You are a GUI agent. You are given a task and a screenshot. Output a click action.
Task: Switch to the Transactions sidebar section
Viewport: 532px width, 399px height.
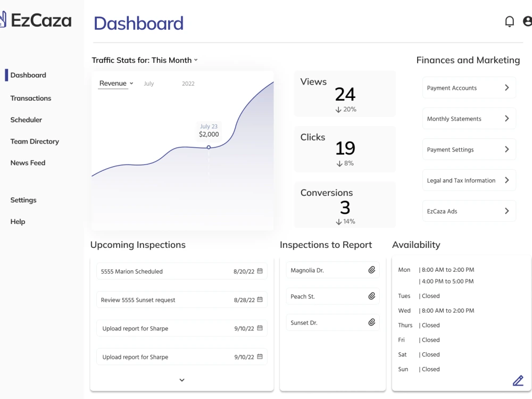tap(31, 98)
